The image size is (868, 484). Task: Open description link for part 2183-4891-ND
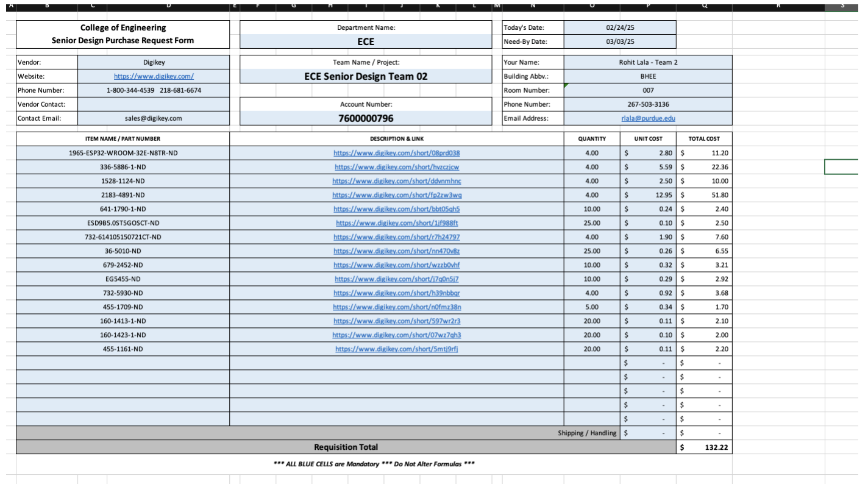coord(396,195)
